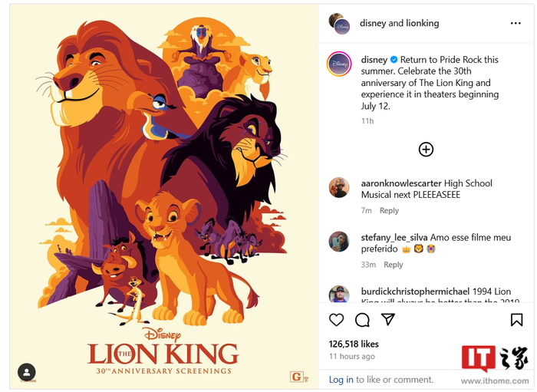Open the three-dot more options menu

click(516, 23)
